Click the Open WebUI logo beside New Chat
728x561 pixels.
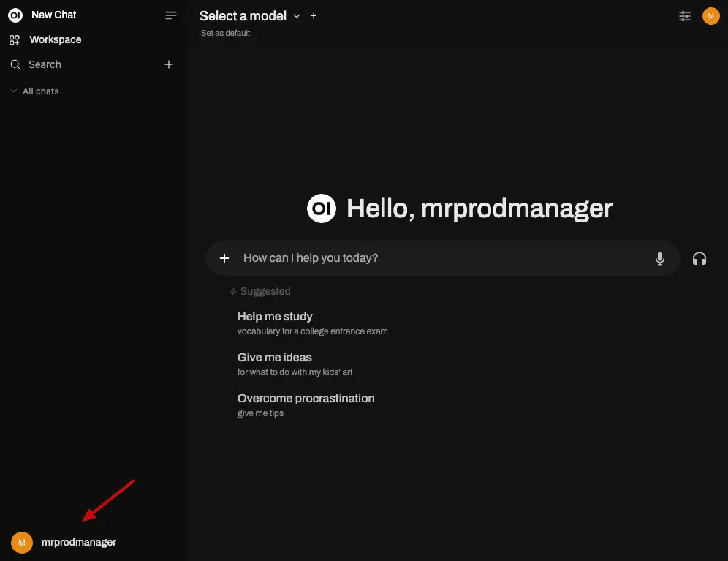pyautogui.click(x=15, y=15)
